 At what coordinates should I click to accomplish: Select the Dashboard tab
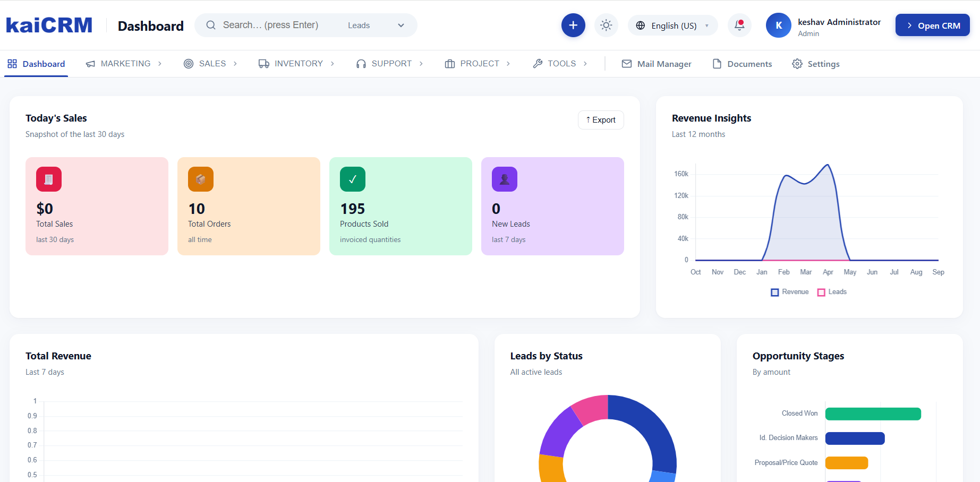tap(36, 64)
